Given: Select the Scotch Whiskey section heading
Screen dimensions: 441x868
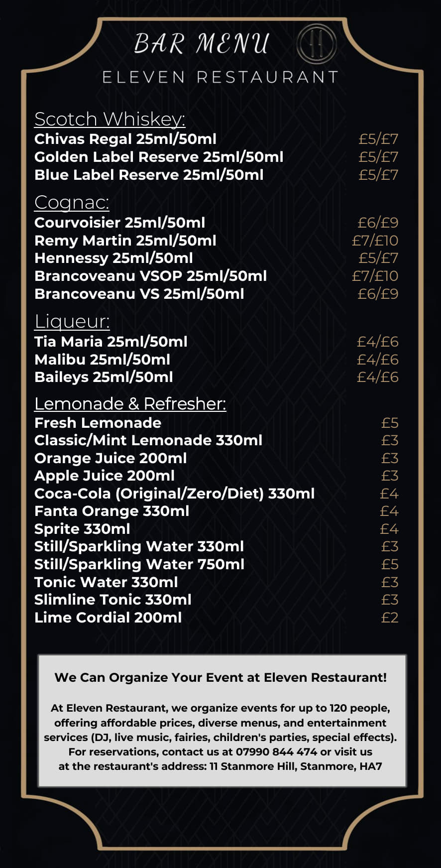Looking at the screenshot, I should coord(110,119).
